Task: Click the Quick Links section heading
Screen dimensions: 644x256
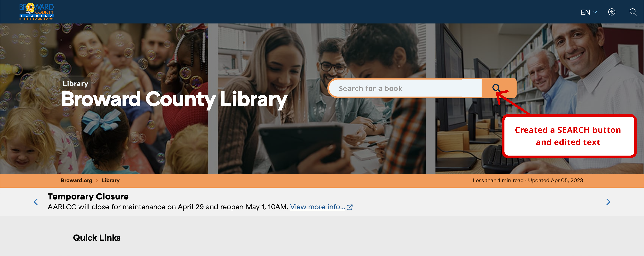Action: tap(97, 238)
